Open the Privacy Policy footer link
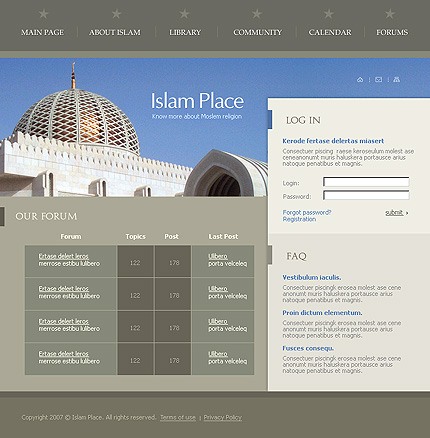 pyautogui.click(x=223, y=417)
